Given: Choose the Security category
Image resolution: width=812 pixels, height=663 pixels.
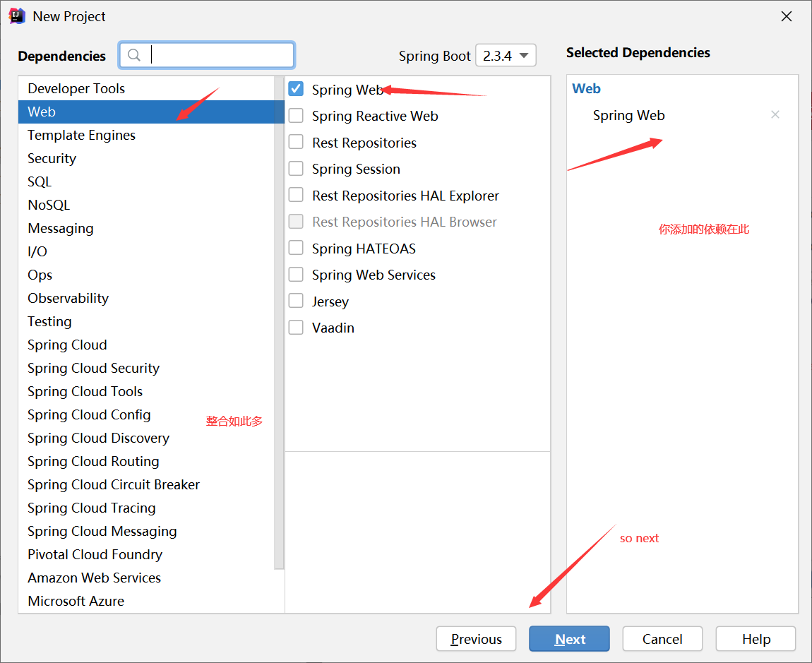Looking at the screenshot, I should 147,158.
